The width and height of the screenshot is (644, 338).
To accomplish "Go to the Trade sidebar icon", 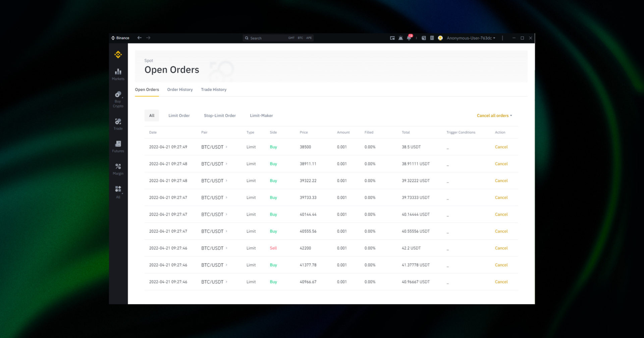I will tap(118, 124).
